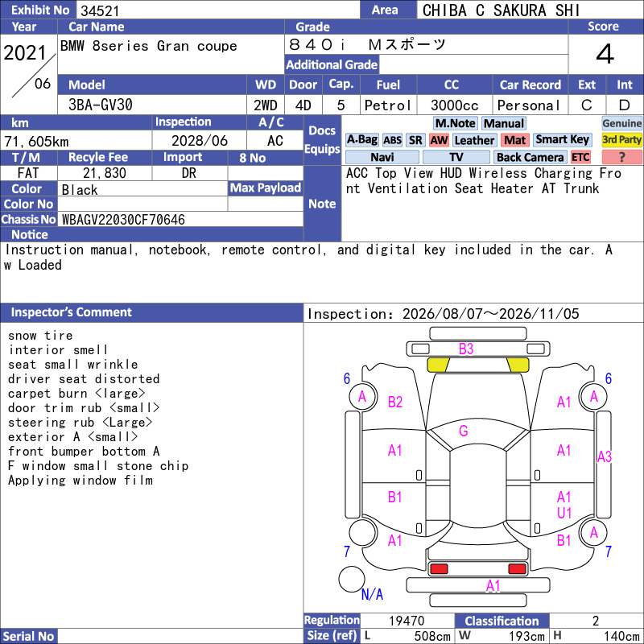
Task: Click mileage 71,605km
Action: tap(36, 142)
